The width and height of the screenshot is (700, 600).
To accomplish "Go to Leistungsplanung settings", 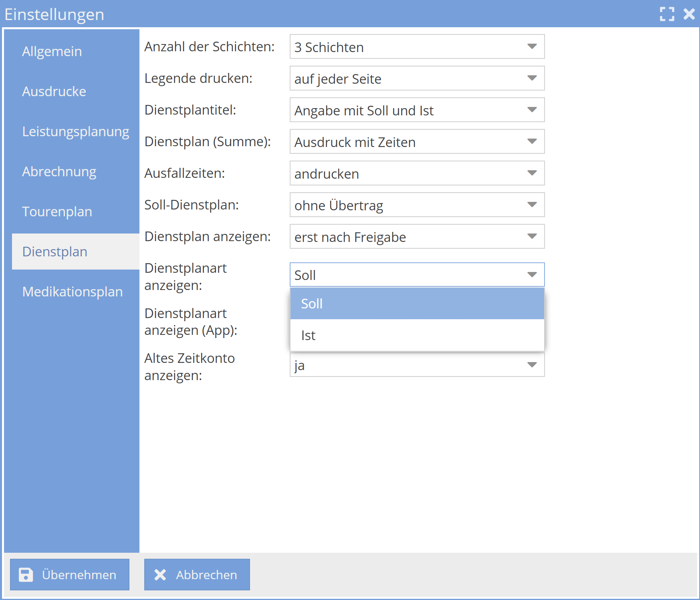I will [x=75, y=131].
